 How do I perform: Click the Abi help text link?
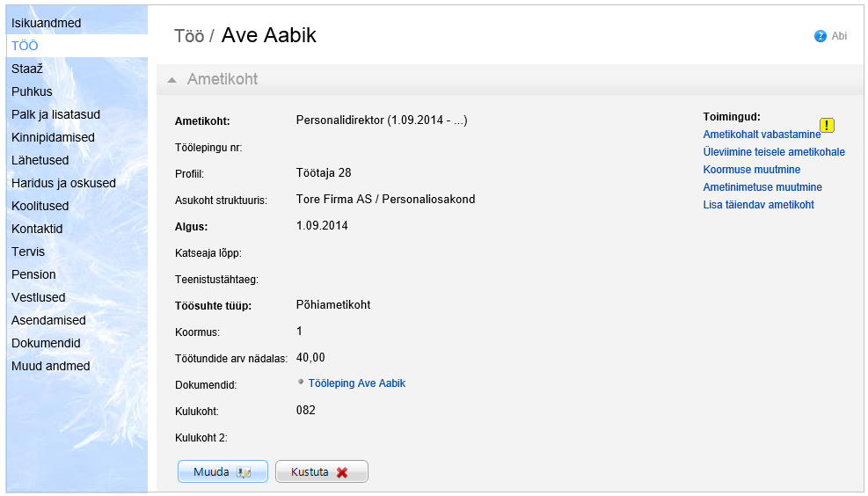pyautogui.click(x=839, y=36)
